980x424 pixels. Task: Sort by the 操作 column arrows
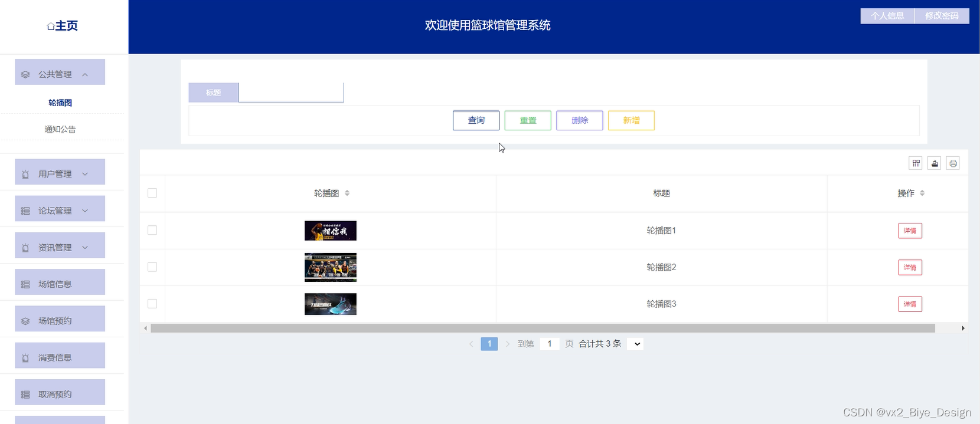click(922, 193)
